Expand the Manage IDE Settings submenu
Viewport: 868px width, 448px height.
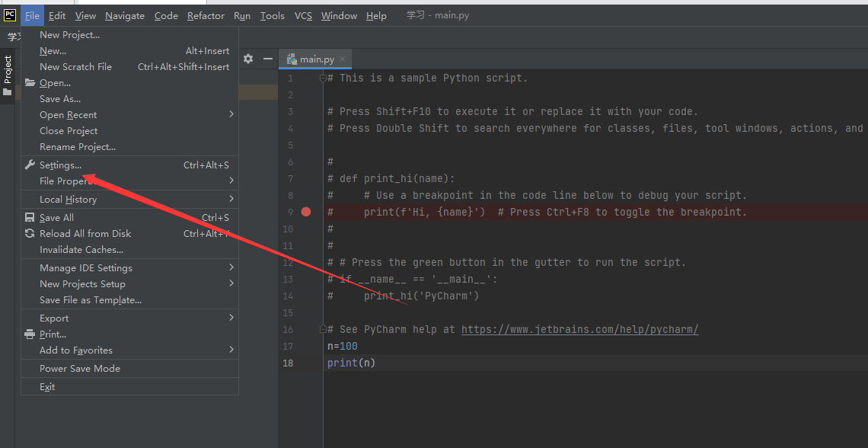pyautogui.click(x=129, y=268)
